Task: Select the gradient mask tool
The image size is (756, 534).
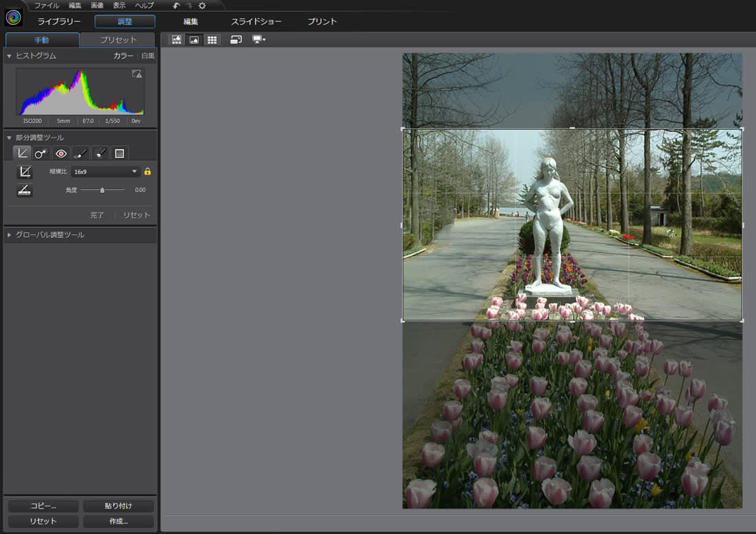Action: click(x=120, y=153)
